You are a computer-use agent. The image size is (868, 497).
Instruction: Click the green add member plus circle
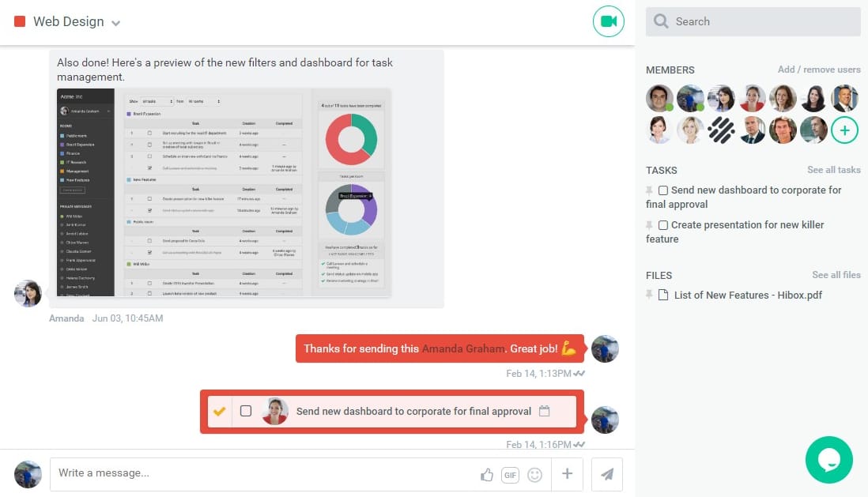(x=844, y=130)
